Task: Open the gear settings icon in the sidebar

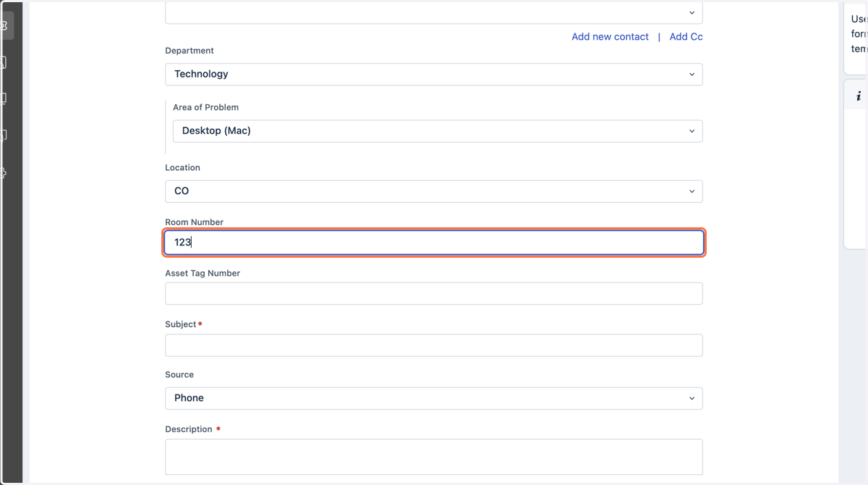Action: pyautogui.click(x=4, y=173)
